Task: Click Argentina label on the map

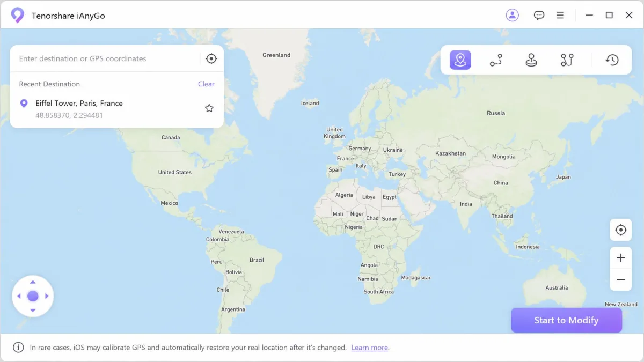Action: pyautogui.click(x=233, y=309)
